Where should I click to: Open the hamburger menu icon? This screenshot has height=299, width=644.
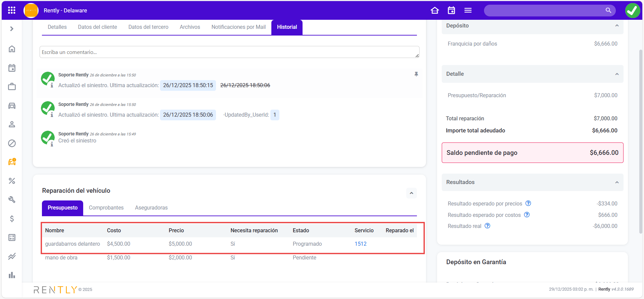(468, 10)
